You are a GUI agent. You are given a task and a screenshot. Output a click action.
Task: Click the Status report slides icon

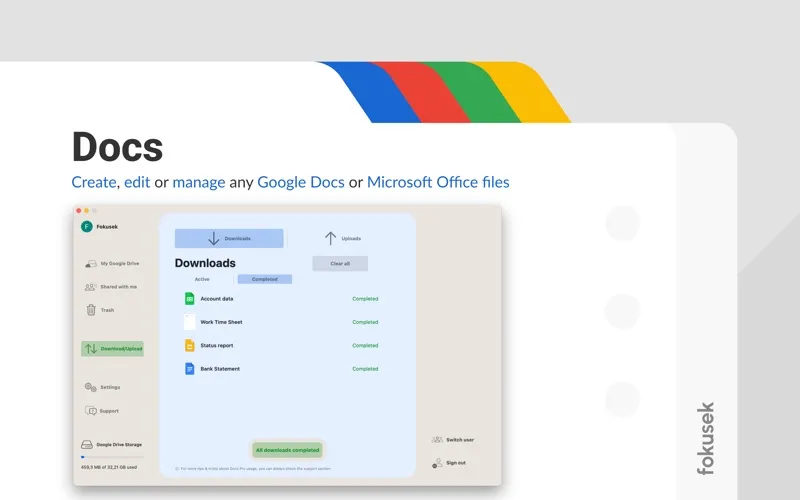click(189, 345)
